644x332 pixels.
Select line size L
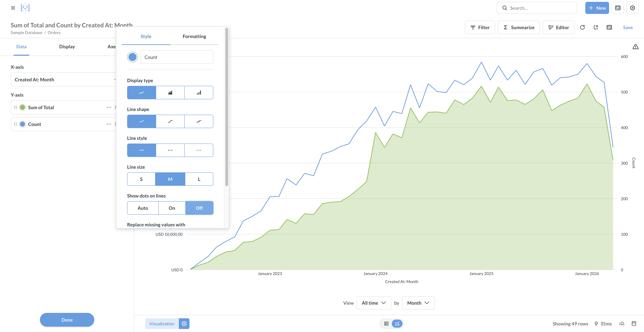(x=199, y=179)
